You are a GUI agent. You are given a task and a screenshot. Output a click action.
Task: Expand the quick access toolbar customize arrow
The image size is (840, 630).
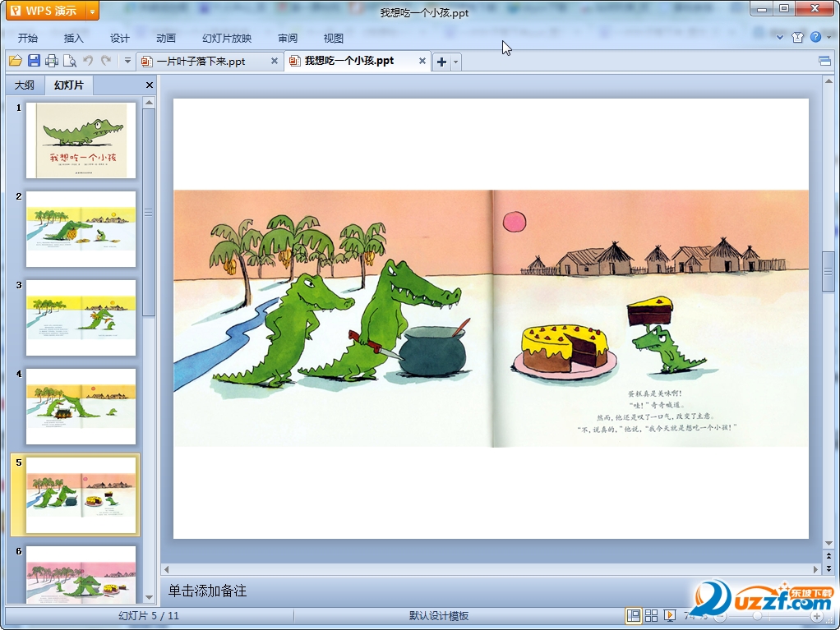click(x=127, y=61)
